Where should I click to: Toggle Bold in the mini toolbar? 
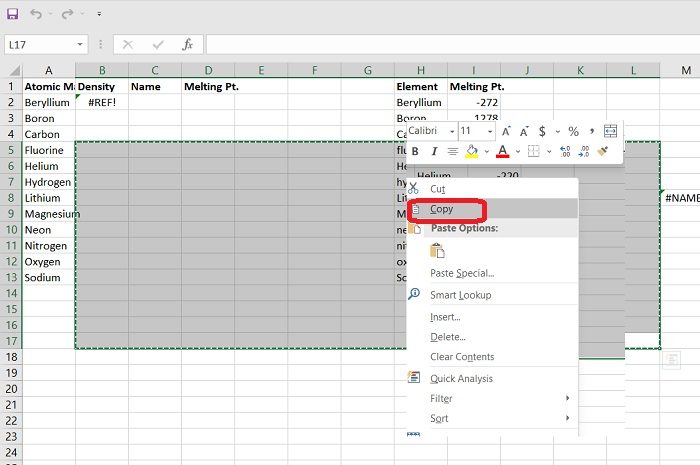[415, 151]
